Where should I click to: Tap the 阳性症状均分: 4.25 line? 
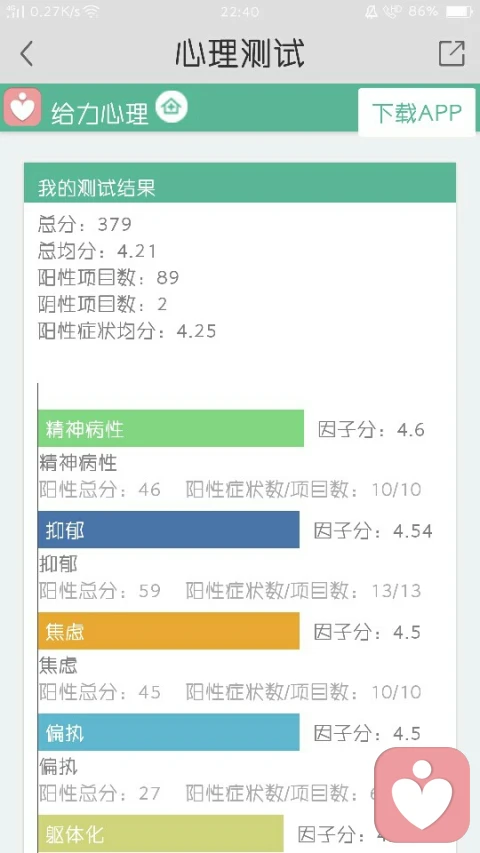(x=127, y=331)
